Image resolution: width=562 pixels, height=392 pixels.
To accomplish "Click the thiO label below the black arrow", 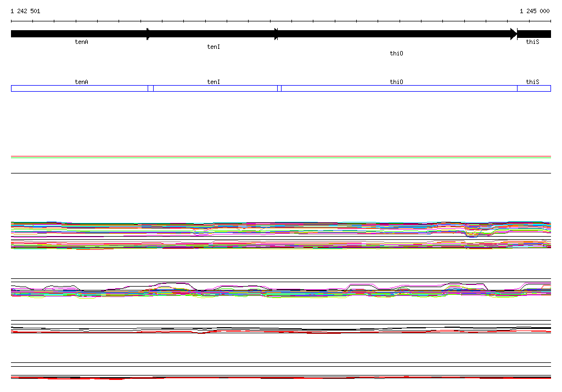I will click(396, 53).
